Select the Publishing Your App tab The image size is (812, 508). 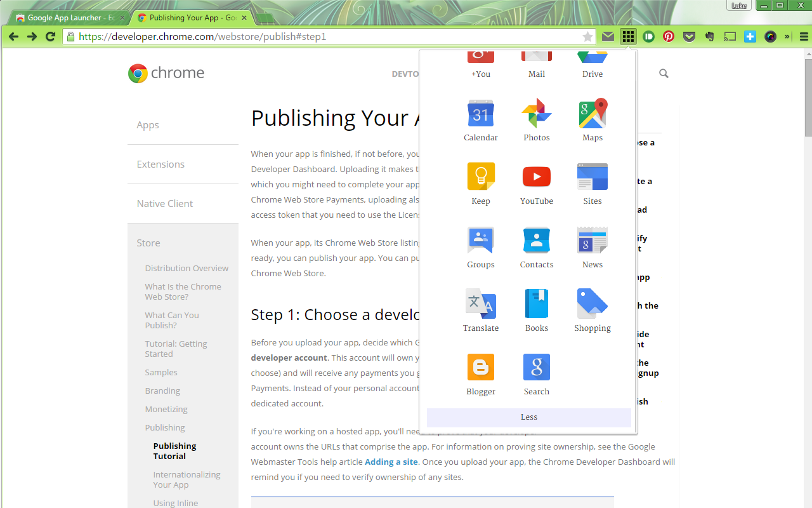tap(193, 18)
